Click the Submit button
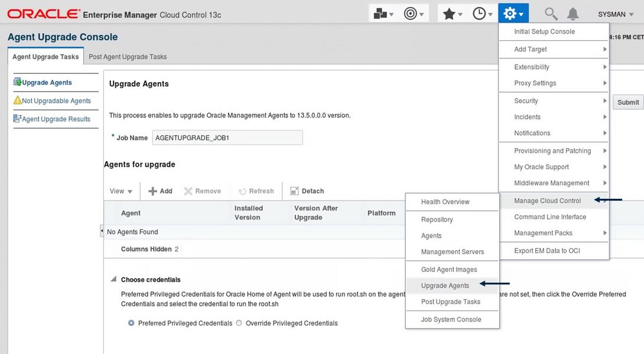The width and height of the screenshot is (644, 354). 628,102
